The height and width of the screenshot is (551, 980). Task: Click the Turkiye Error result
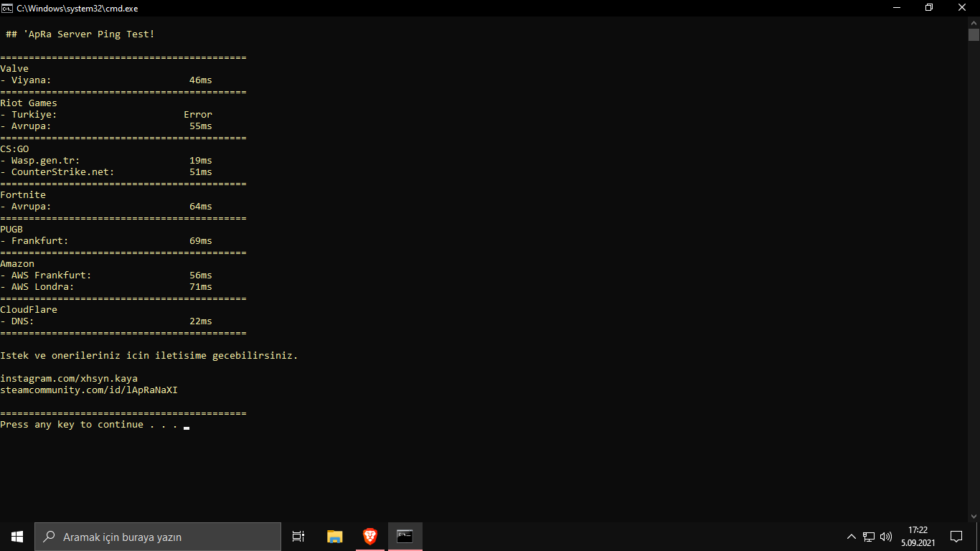[x=198, y=115]
